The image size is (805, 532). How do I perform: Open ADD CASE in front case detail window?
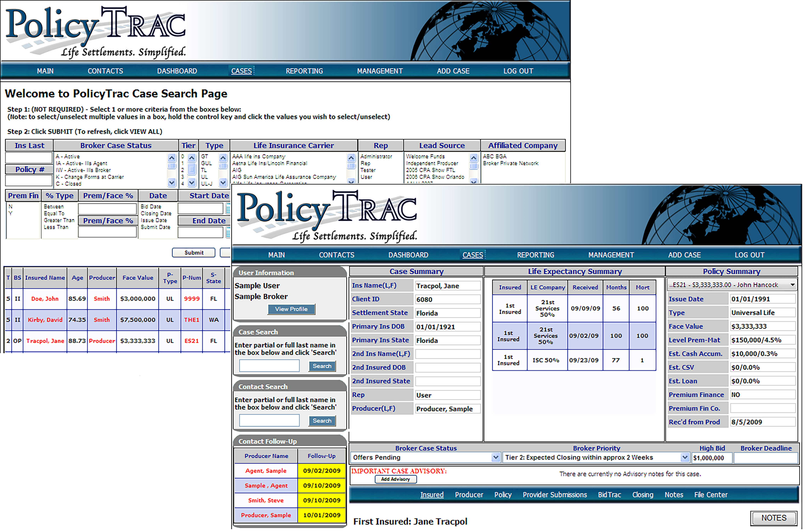(684, 255)
